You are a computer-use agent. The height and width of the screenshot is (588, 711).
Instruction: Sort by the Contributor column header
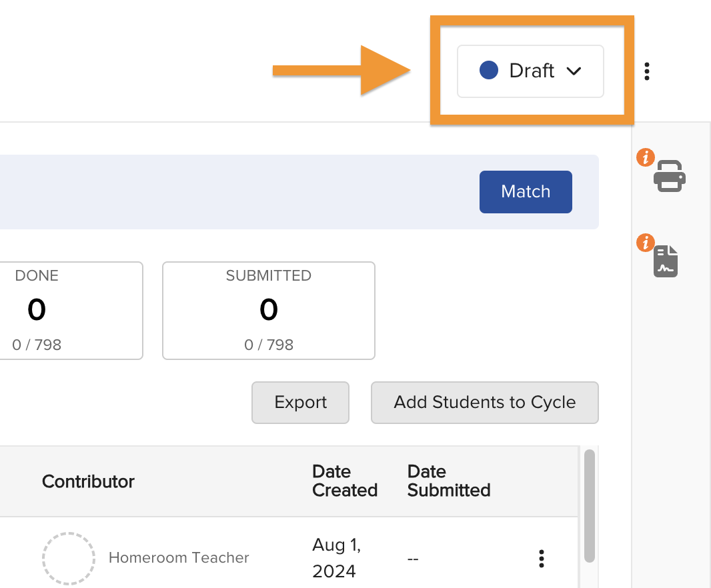point(88,481)
